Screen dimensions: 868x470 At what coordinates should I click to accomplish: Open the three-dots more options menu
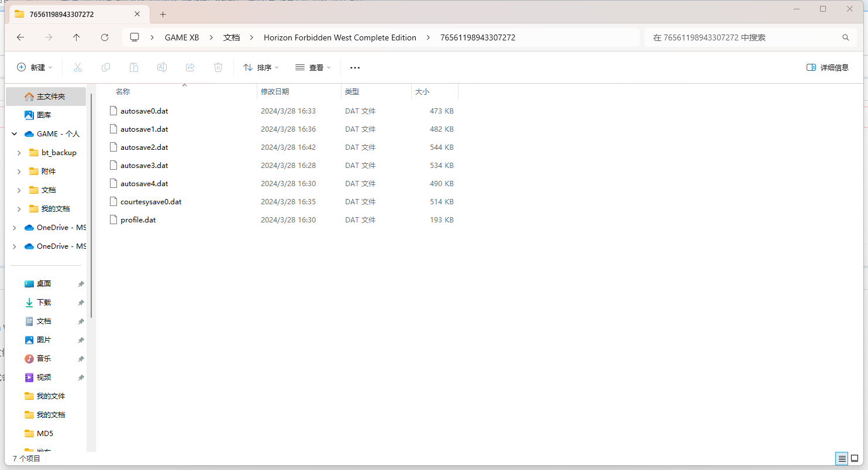tap(355, 67)
